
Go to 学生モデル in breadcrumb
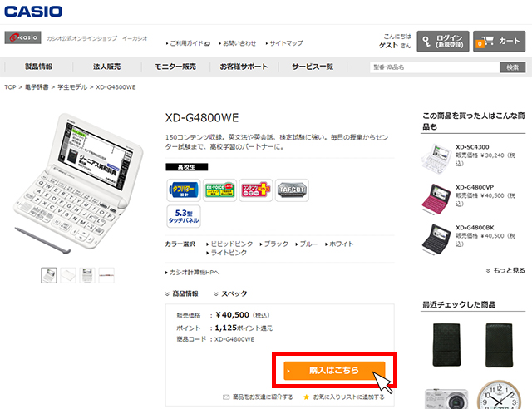(x=72, y=87)
